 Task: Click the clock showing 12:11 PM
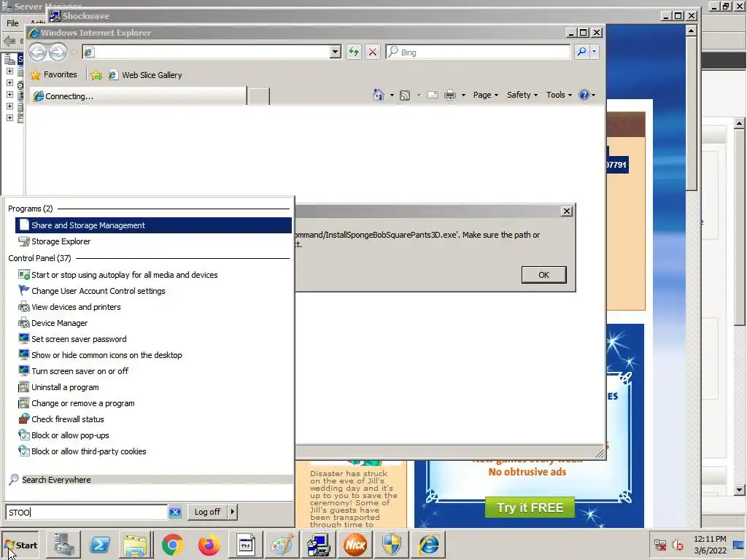click(x=710, y=539)
